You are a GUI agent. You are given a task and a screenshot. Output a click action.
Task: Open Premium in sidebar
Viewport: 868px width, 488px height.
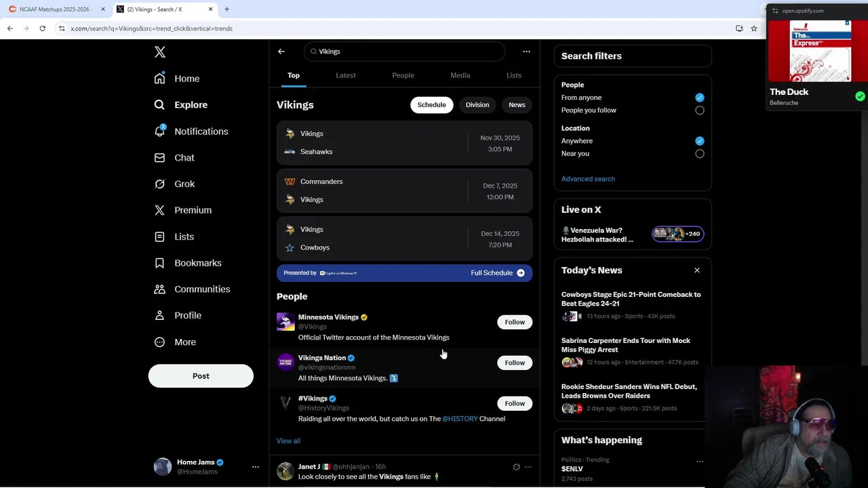click(x=183, y=210)
